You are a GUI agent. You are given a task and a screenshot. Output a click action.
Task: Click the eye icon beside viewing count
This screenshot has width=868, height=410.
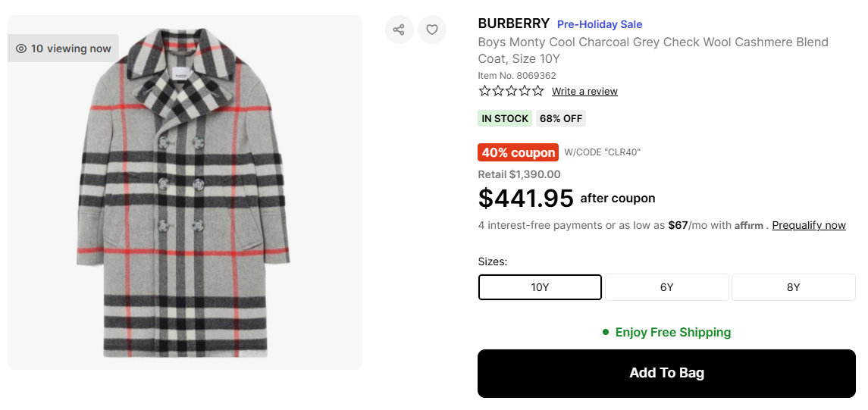[21, 49]
